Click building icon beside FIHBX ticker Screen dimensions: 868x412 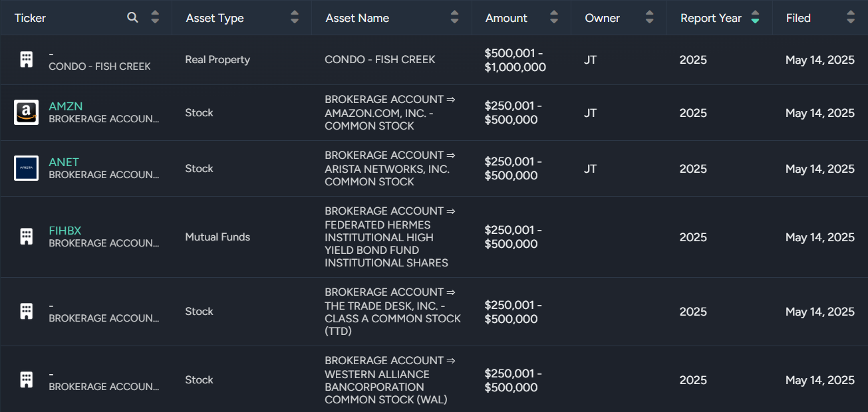[26, 237]
